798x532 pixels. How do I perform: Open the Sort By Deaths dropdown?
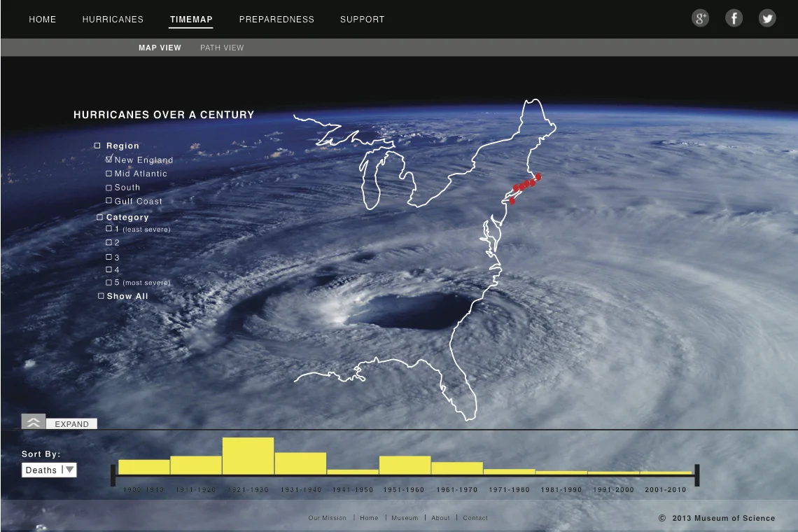pyautogui.click(x=50, y=470)
